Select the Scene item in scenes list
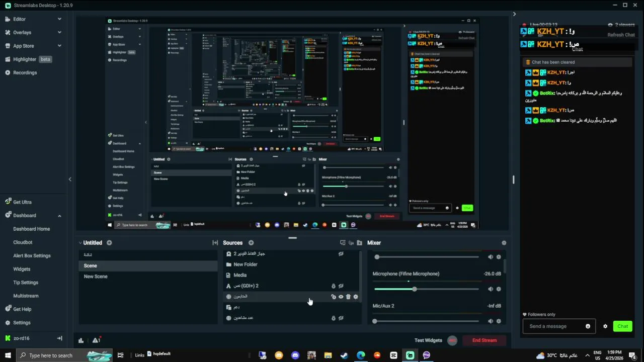The height and width of the screenshot is (362, 644). point(148,265)
